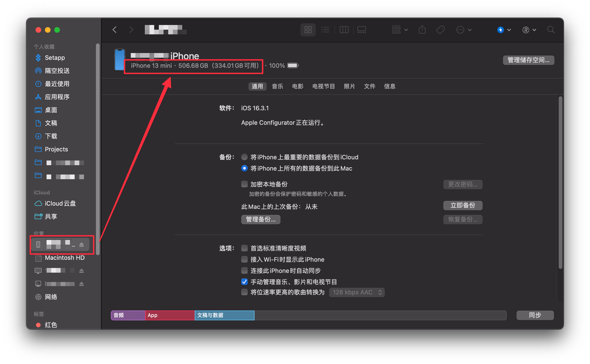Enable show this iPhone on Wi-Fi
This screenshot has width=590, height=364.
tap(244, 259)
